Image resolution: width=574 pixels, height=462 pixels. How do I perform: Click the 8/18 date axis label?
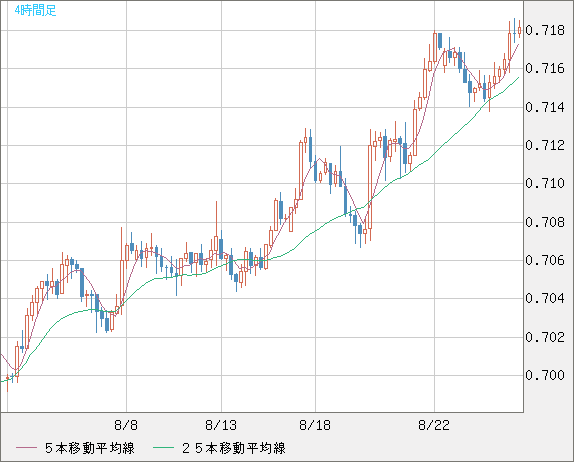point(315,425)
